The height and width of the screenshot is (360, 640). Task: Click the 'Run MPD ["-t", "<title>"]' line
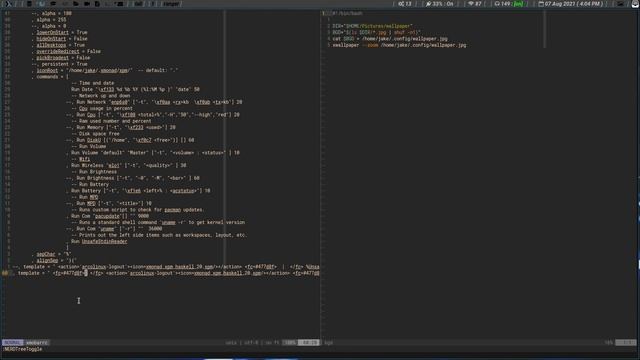(109, 203)
